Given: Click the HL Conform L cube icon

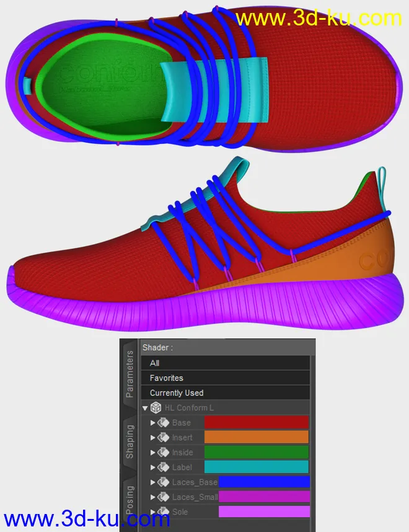Looking at the screenshot, I should [156, 408].
